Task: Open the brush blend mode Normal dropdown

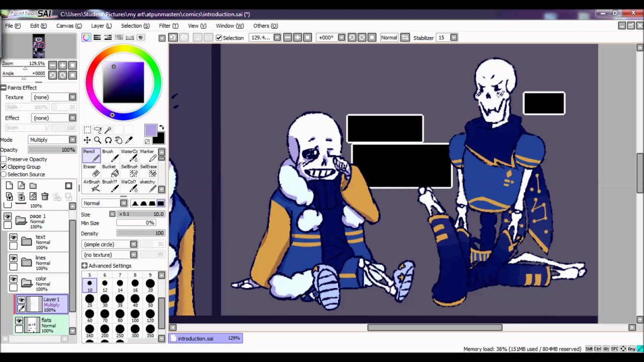Action: coord(105,203)
